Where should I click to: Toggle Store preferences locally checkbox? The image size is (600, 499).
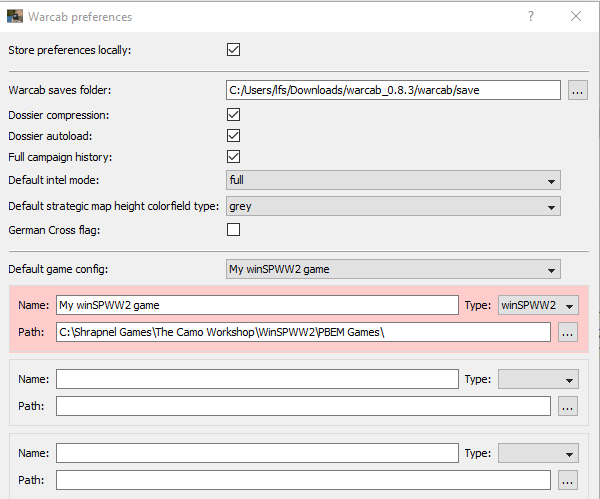click(x=234, y=49)
